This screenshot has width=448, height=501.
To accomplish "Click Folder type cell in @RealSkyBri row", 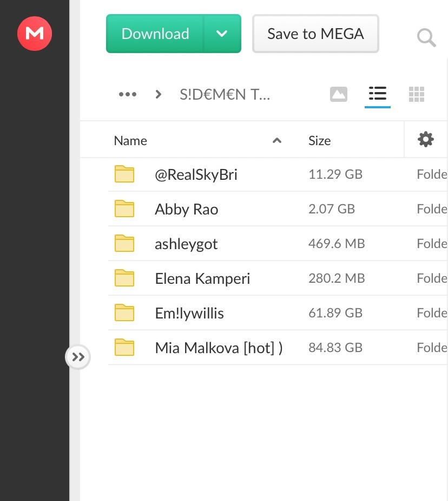I will [x=432, y=174].
